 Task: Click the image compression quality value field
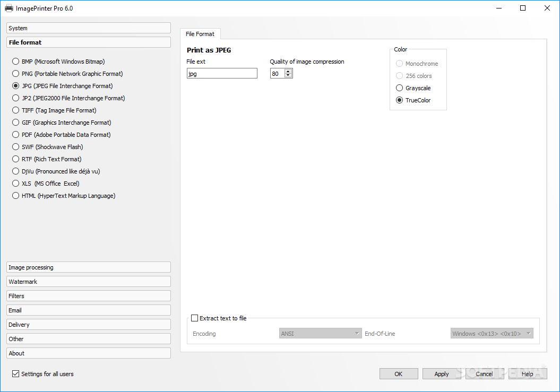point(278,73)
